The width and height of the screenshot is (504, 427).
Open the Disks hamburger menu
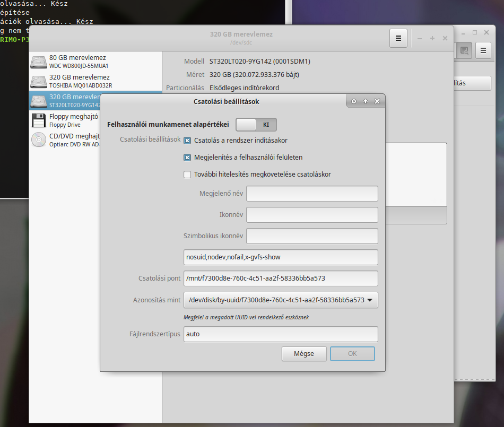[398, 38]
